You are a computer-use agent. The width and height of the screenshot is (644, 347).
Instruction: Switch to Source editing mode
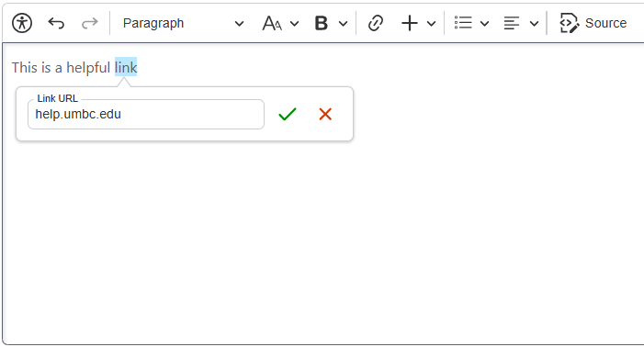click(593, 23)
